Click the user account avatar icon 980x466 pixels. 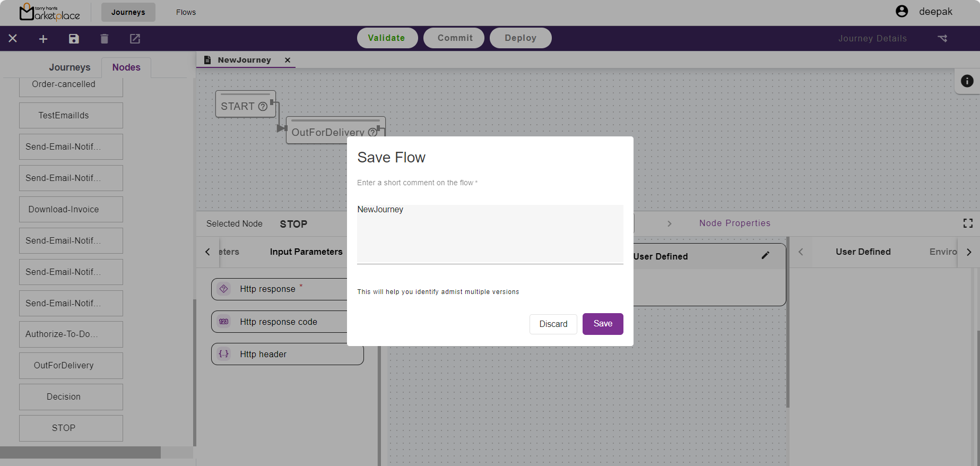tap(901, 11)
